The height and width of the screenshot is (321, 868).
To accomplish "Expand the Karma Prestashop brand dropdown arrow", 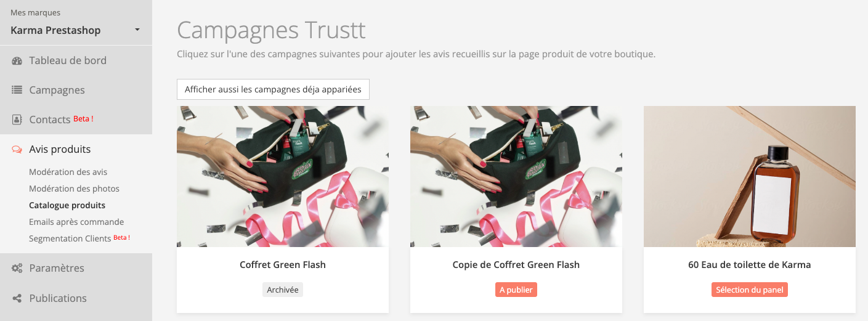I will coord(137,30).
